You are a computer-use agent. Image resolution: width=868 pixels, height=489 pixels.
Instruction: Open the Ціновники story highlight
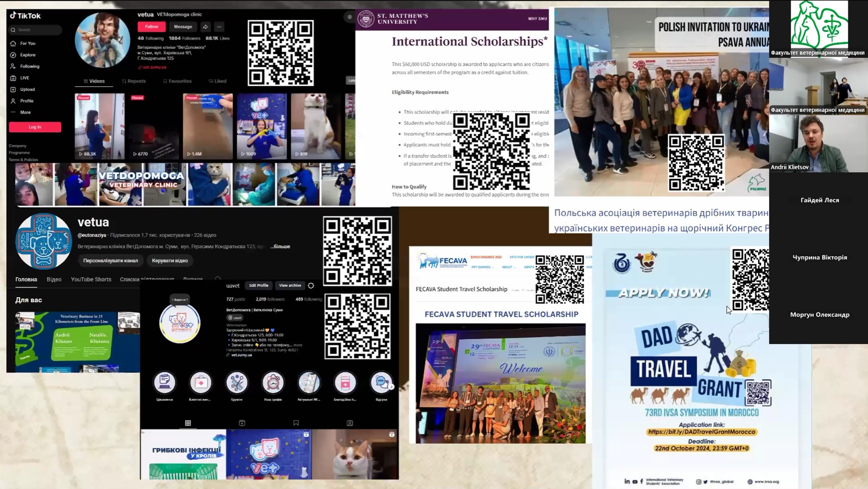click(x=164, y=382)
